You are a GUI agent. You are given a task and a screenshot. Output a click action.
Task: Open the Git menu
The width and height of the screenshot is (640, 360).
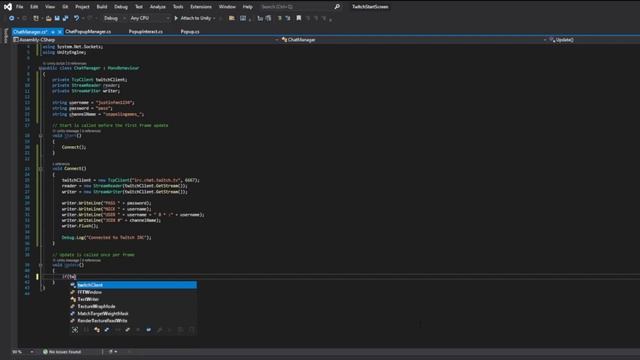click(65, 7)
